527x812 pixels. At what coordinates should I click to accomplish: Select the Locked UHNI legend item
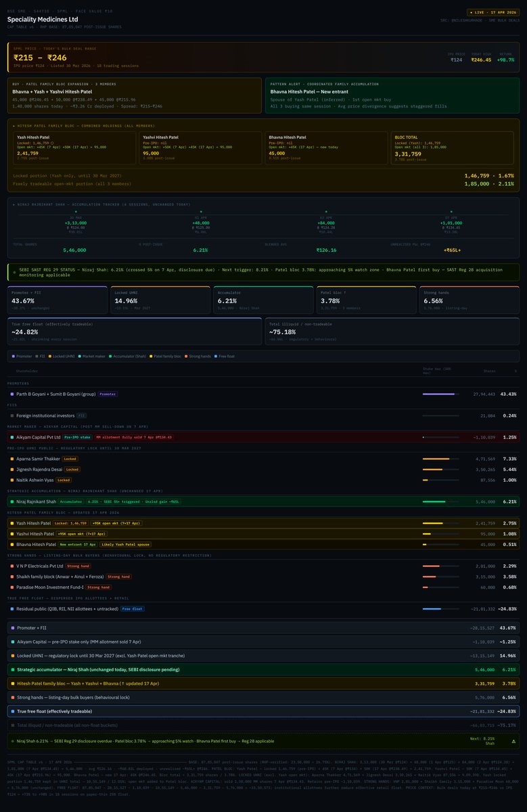63,355
